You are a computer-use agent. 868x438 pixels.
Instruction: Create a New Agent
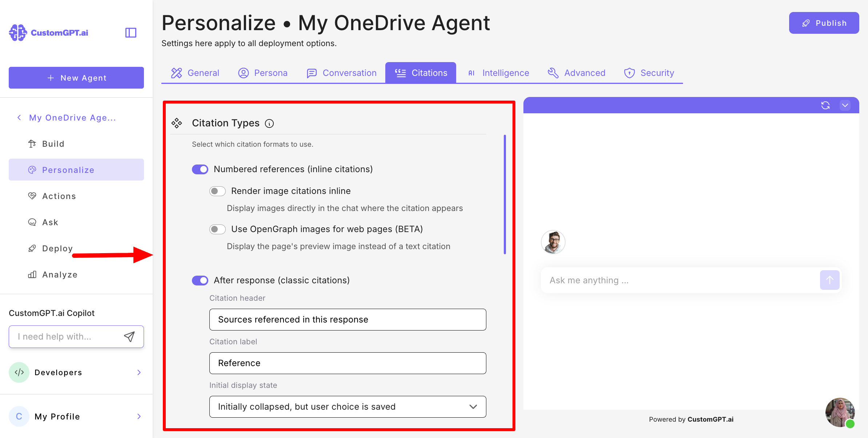pyautogui.click(x=76, y=78)
